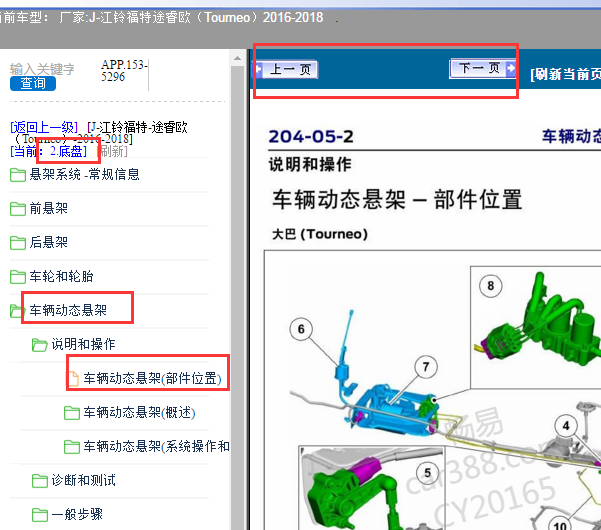Click the 输入关键字 keyword input field
Image resolution: width=601 pixels, height=530 pixels.
pos(42,69)
